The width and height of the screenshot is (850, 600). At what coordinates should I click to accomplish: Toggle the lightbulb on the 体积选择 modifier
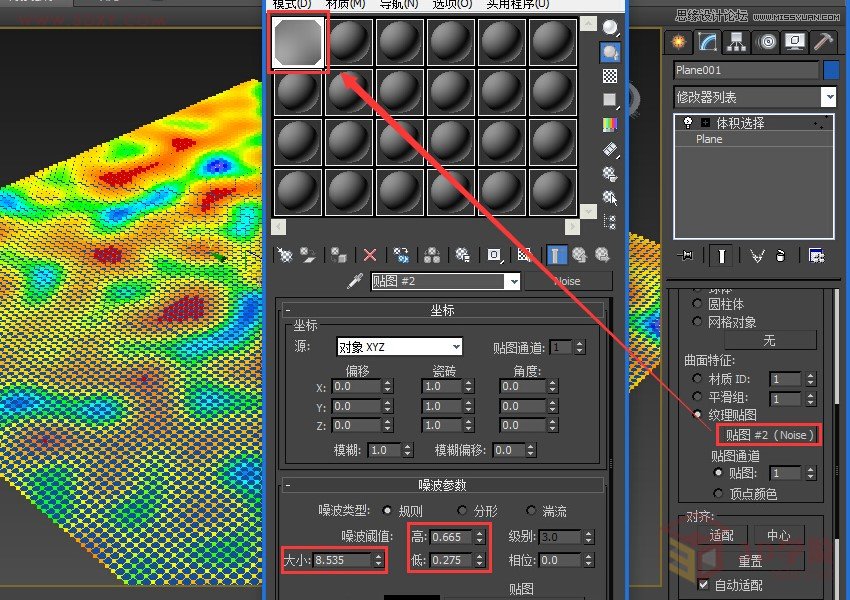tap(687, 122)
